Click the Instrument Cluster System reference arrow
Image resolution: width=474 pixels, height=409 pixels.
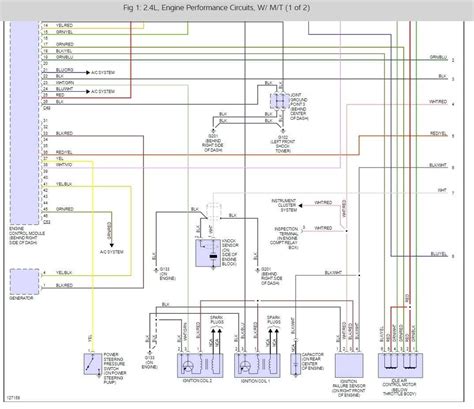(300, 206)
